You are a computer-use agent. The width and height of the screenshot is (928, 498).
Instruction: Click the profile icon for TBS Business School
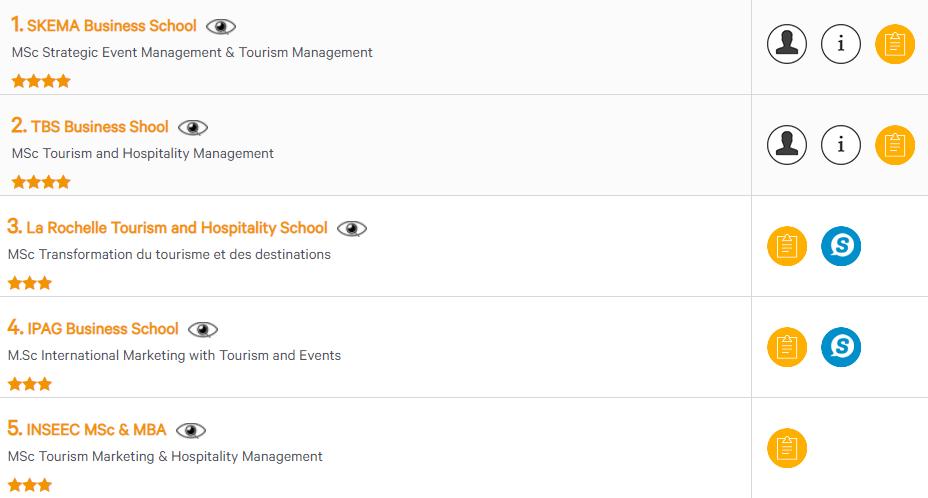coord(787,145)
